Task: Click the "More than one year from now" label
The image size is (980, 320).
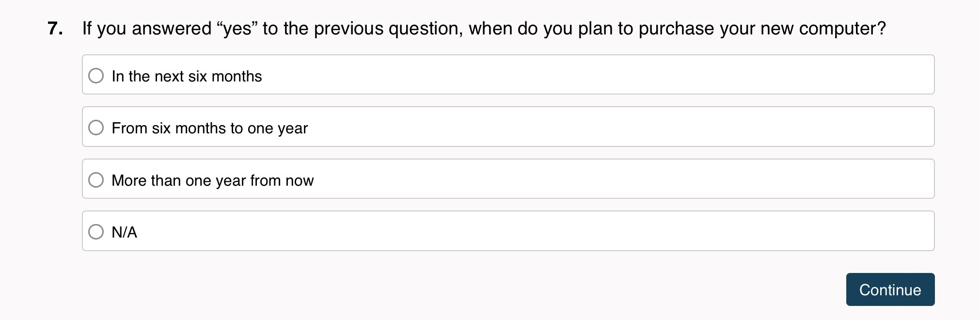Action: point(212,180)
